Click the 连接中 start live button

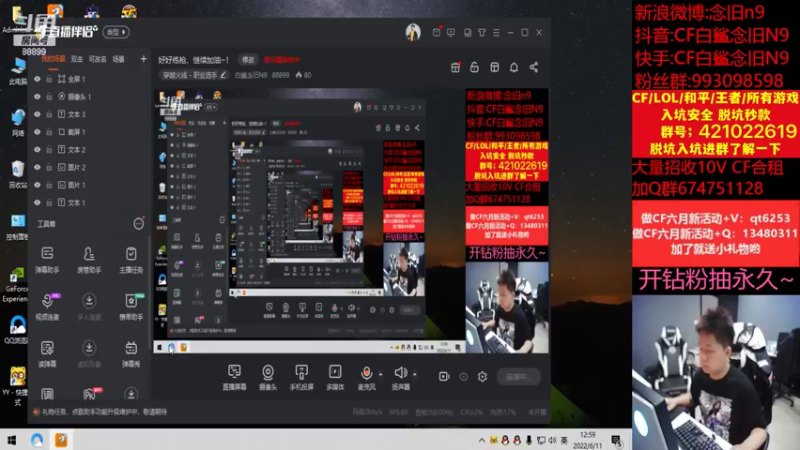pos(518,377)
